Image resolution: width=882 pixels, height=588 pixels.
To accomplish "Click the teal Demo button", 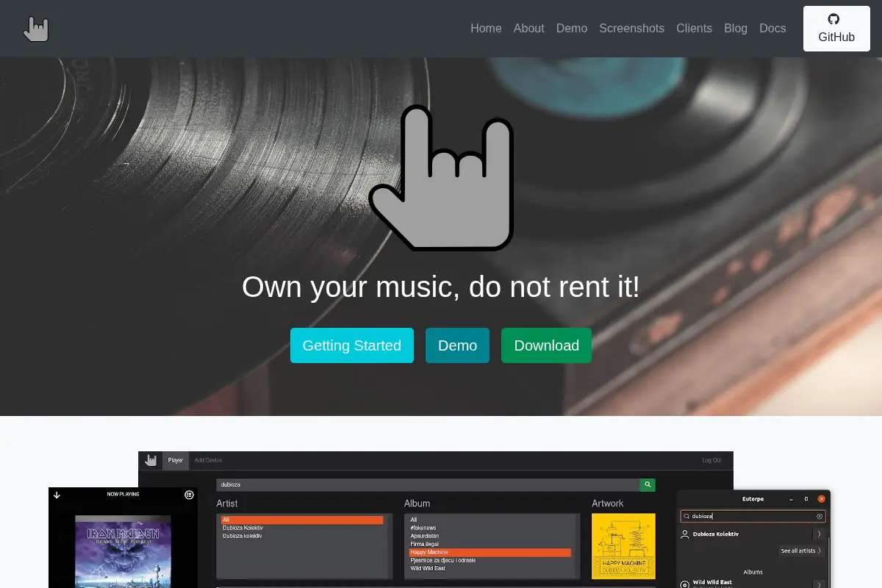I will coord(457,345).
